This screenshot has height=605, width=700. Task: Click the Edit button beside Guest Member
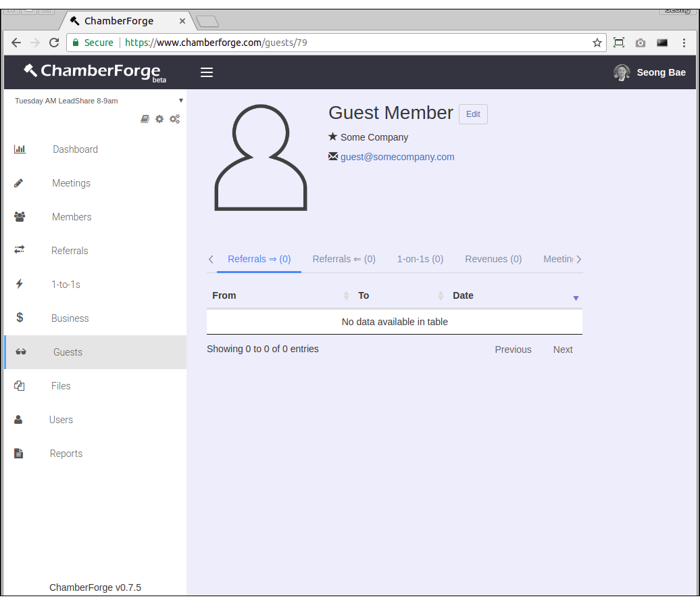pyautogui.click(x=473, y=114)
